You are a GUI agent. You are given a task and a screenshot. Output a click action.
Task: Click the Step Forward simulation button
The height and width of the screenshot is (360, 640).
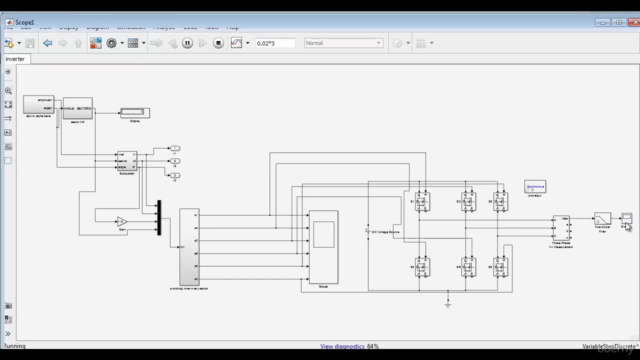click(x=202, y=43)
